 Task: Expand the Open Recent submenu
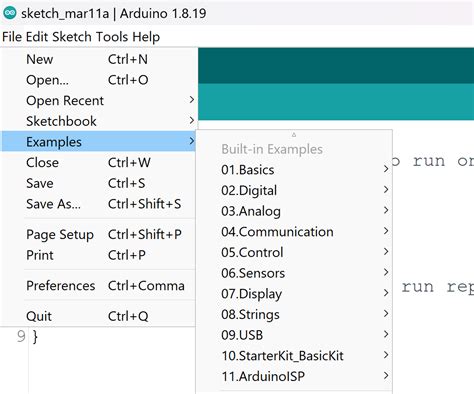click(x=98, y=100)
